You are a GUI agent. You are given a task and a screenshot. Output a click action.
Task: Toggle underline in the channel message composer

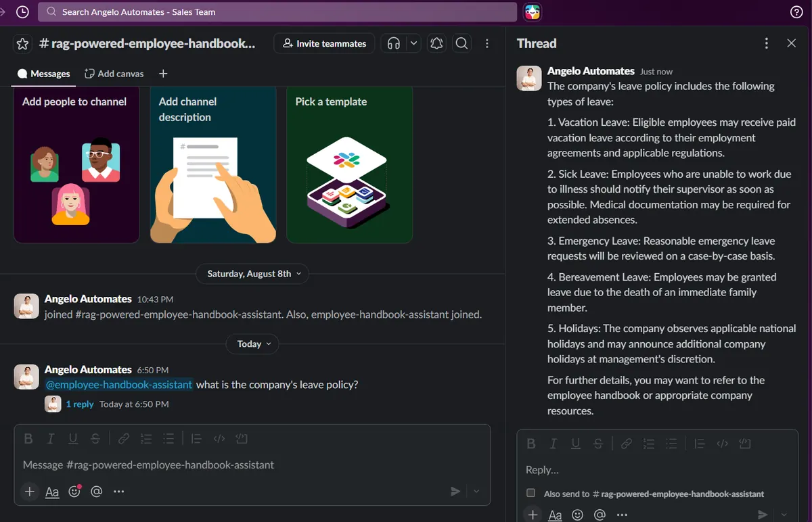(73, 439)
